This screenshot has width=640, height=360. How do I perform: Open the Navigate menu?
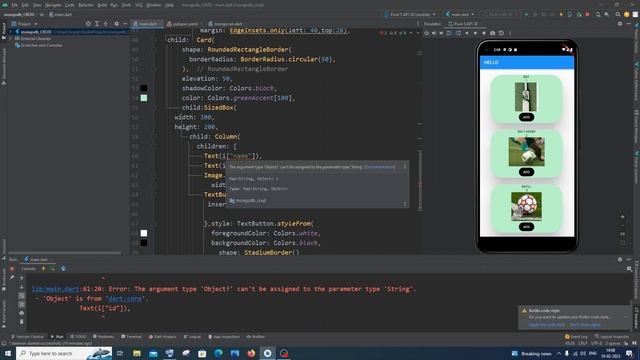tap(53, 5)
